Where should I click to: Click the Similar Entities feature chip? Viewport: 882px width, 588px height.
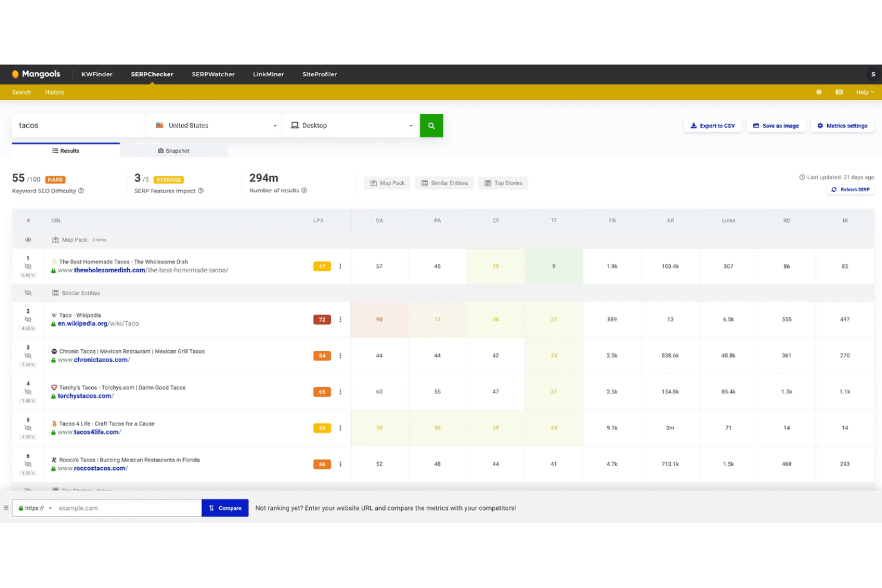click(445, 183)
